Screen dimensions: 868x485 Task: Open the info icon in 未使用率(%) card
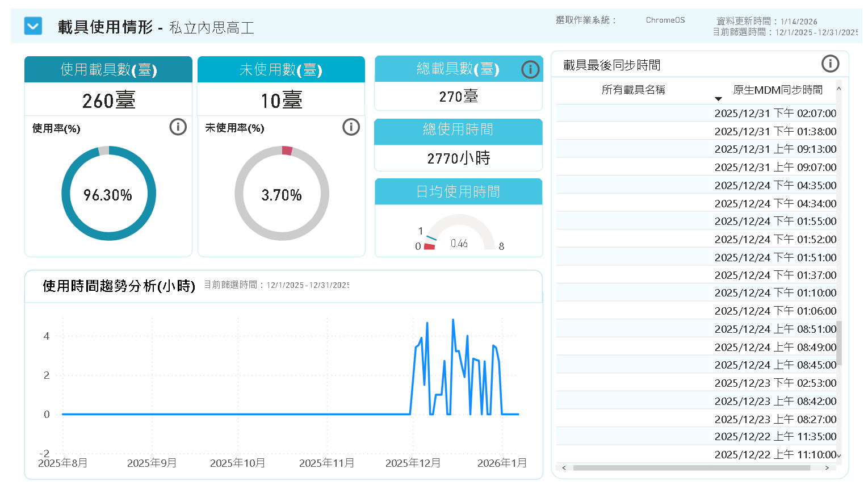351,127
